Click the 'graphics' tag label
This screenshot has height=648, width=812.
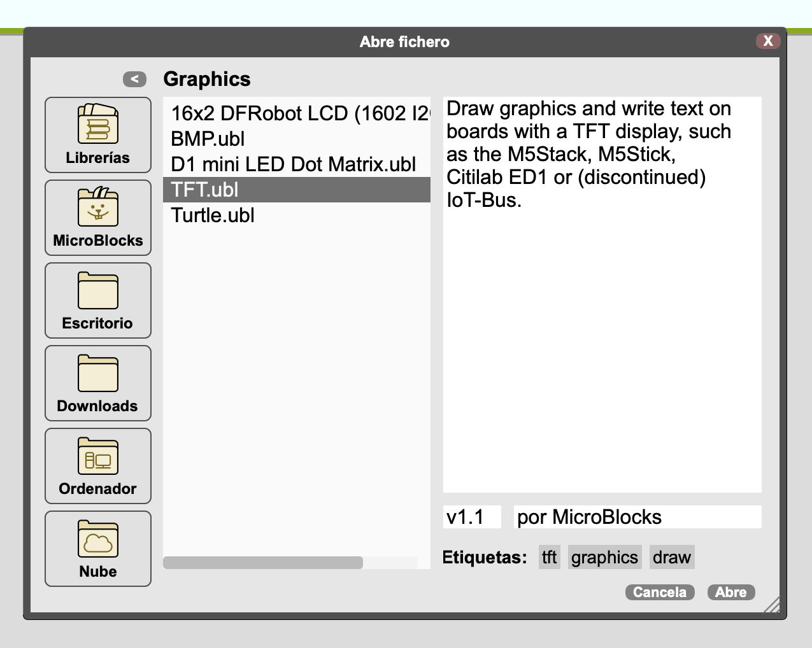point(604,557)
